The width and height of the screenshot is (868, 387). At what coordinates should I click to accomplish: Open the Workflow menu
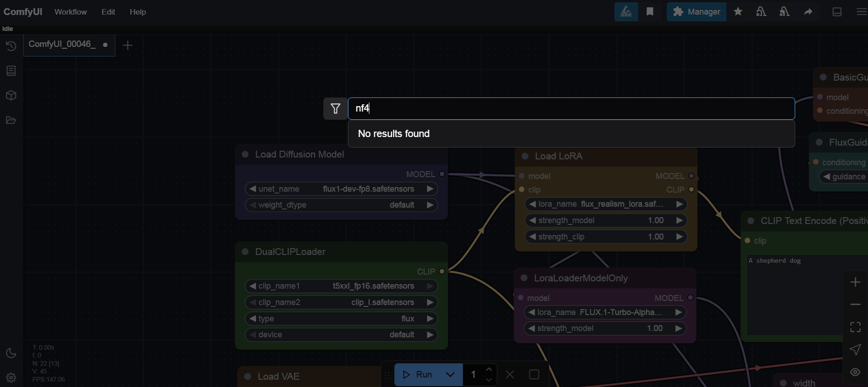coord(71,12)
